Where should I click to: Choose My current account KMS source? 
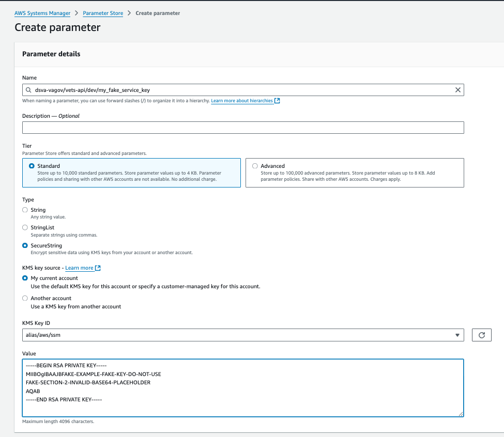click(x=25, y=278)
